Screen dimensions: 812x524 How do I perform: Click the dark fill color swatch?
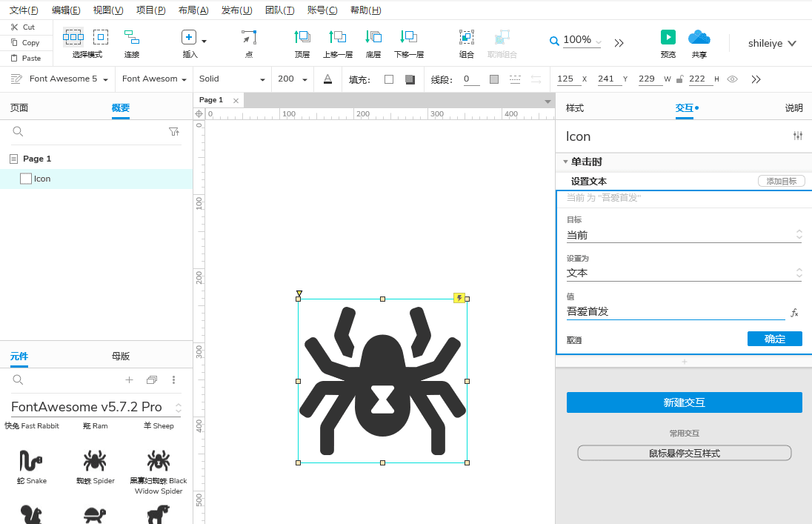[410, 79]
